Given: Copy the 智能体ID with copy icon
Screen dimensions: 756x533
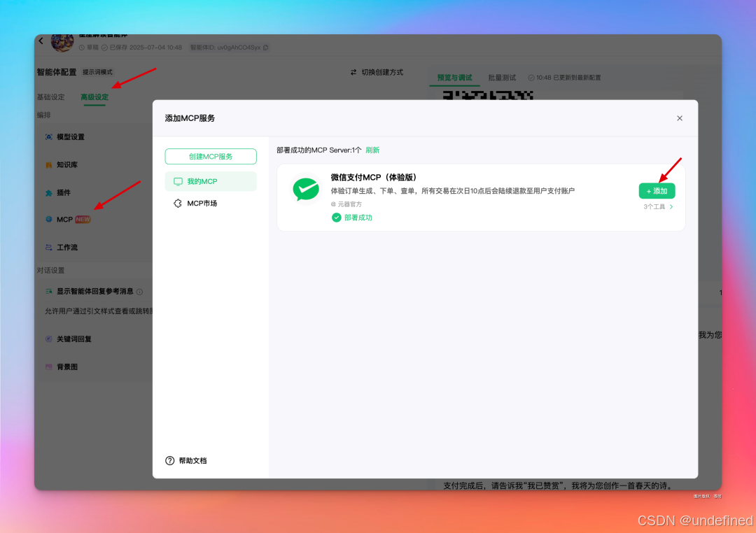Looking at the screenshot, I should click(x=266, y=48).
